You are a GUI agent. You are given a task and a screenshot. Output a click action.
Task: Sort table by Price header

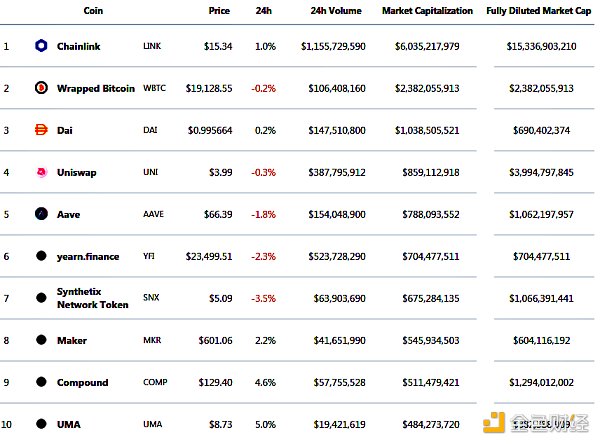pos(219,11)
